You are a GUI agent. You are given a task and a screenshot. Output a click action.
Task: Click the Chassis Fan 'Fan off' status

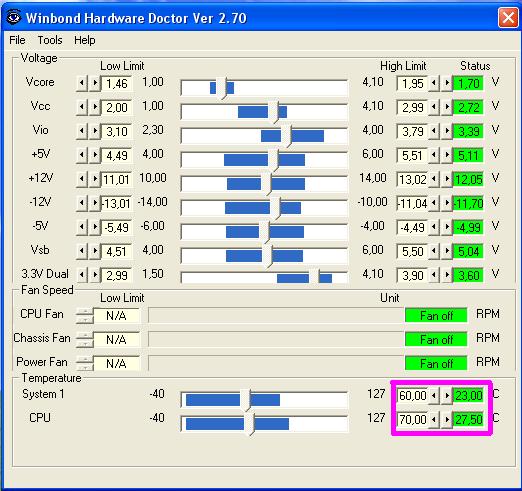(436, 339)
